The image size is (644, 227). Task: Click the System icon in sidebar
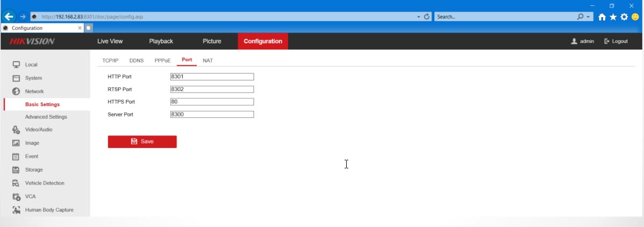[16, 78]
